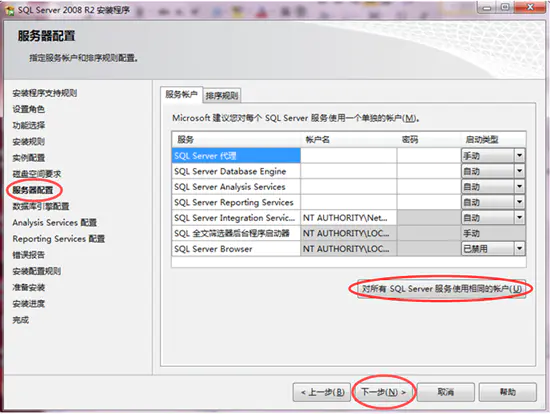The image size is (550, 414).
Task: Open startup type dropdown for SQL Server Browser
Action: point(519,249)
